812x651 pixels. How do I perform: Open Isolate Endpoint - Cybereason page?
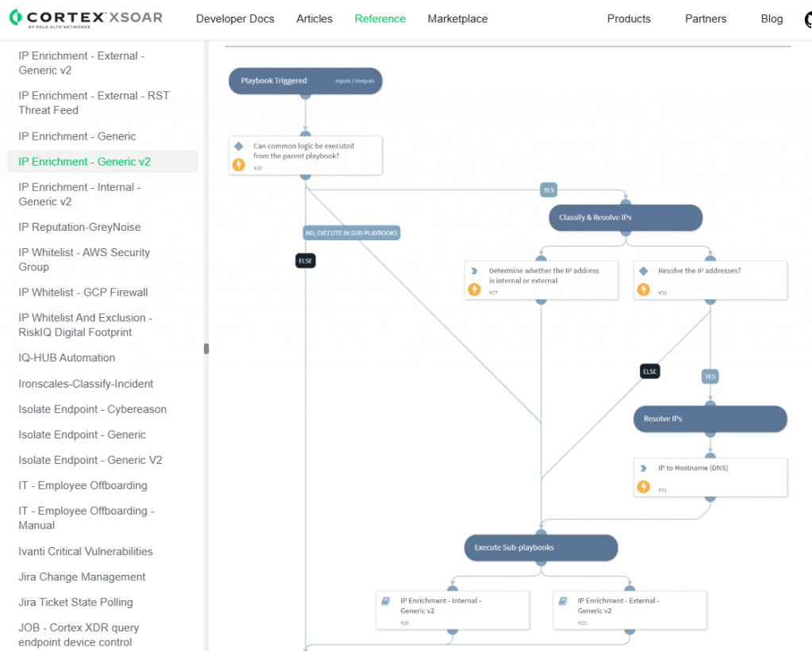coord(92,409)
